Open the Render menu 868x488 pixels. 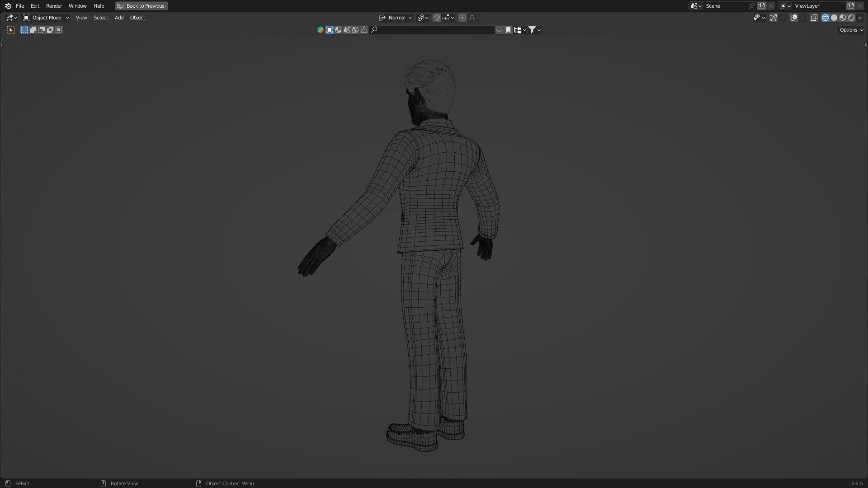pyautogui.click(x=54, y=6)
